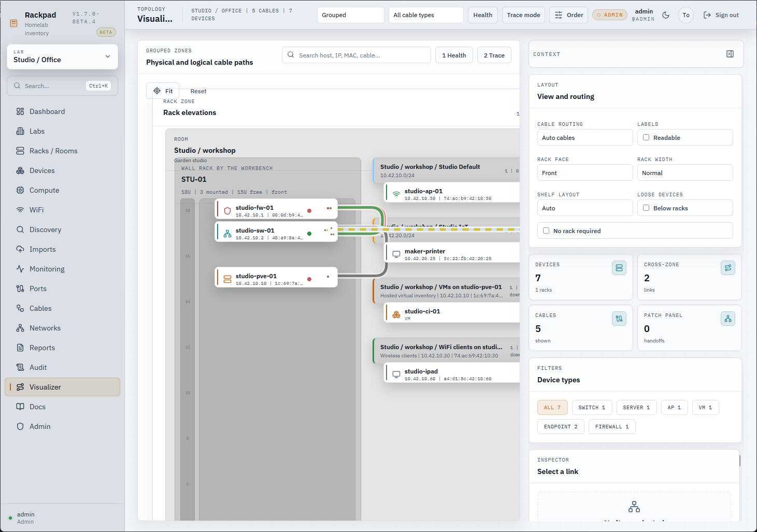This screenshot has width=757, height=532.
Task: Enable the Readable labels checkbox
Action: (646, 137)
